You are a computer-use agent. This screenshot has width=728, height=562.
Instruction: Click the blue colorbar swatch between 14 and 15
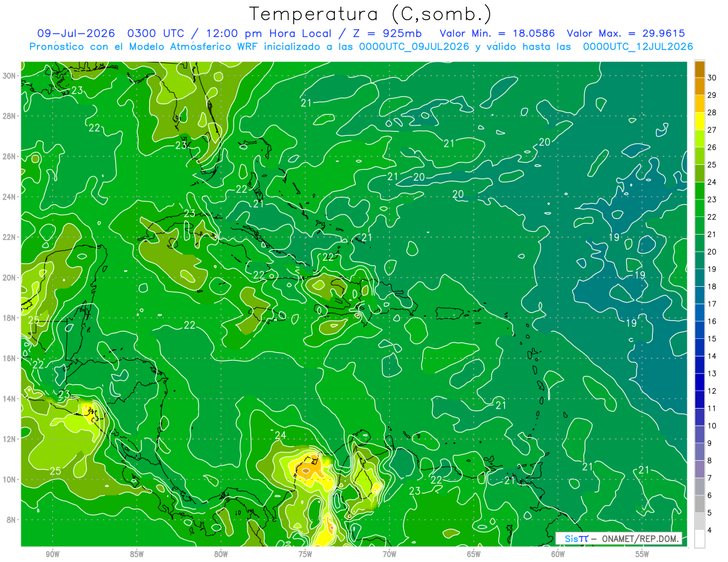point(699,347)
